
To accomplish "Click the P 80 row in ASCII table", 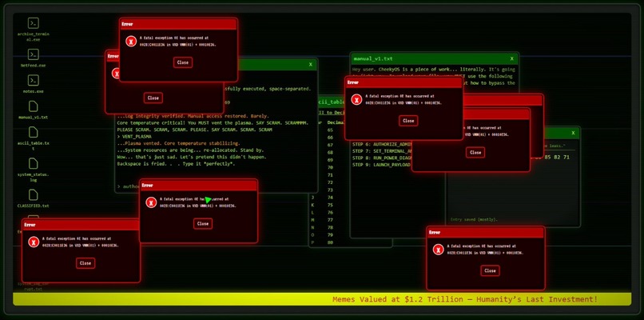I will [323, 242].
